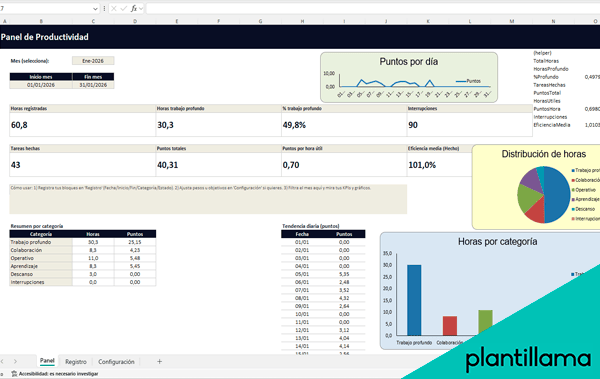Select the Colaboración category row label
This screenshot has width=600, height=379.
click(41, 250)
